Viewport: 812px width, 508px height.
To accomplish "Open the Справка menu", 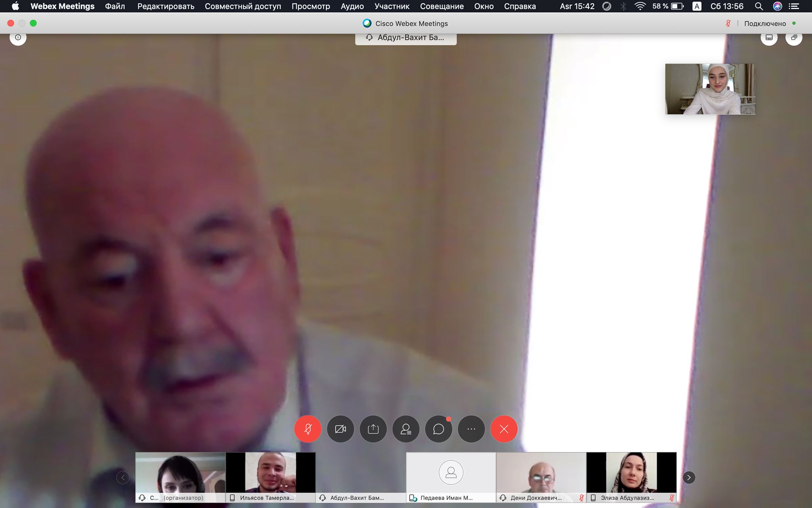I will 520,6.
